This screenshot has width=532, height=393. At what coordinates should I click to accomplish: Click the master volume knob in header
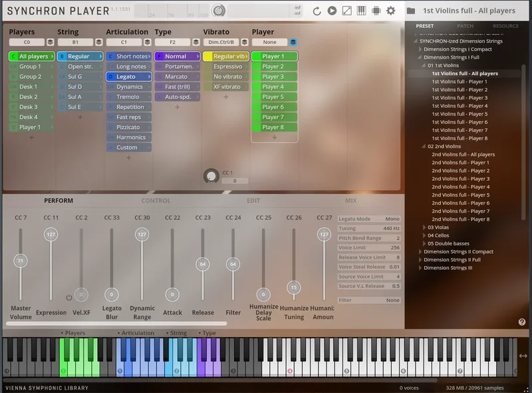pyautogui.click(x=219, y=11)
